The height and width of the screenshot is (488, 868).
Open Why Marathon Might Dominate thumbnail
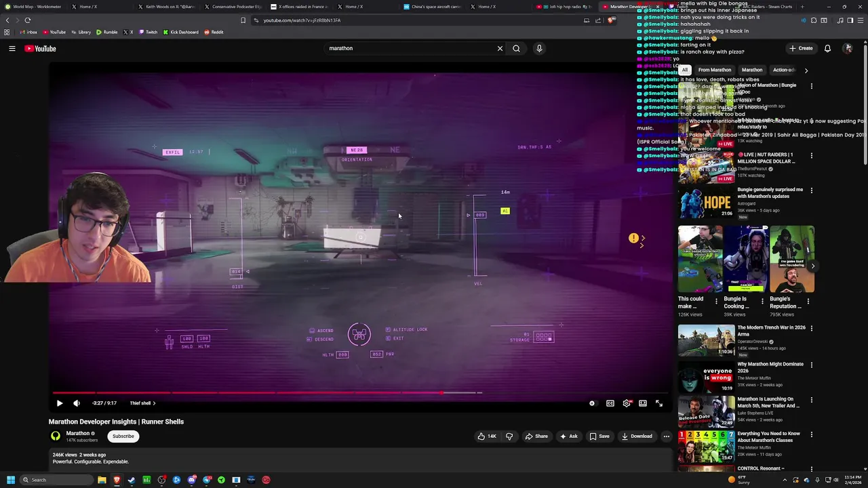coord(706,377)
